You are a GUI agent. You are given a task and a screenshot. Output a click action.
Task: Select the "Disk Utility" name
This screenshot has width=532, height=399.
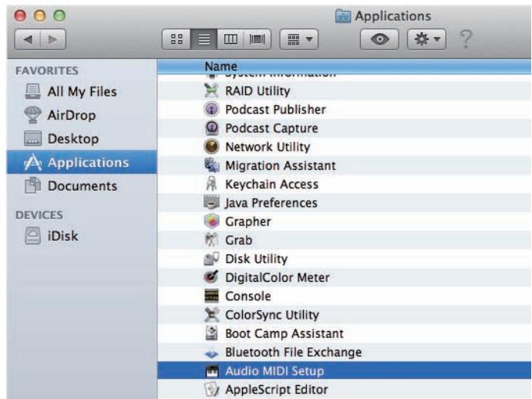click(x=257, y=259)
